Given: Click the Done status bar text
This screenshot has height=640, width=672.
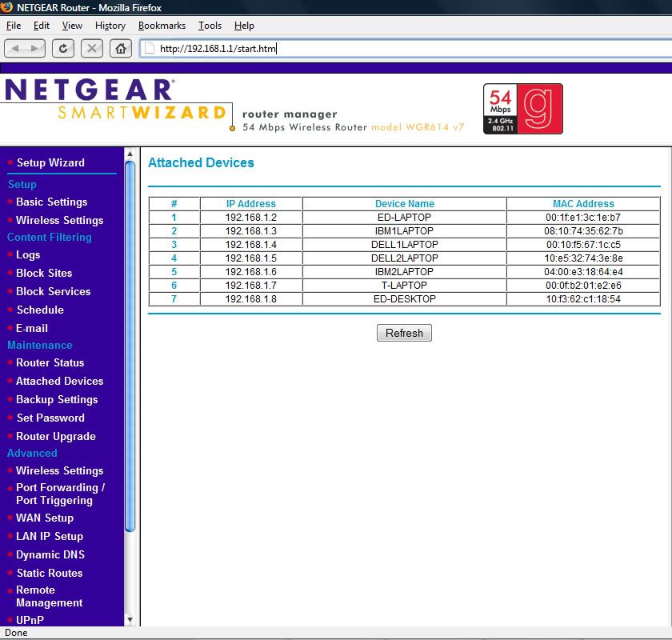Looking at the screenshot, I should pos(16,633).
